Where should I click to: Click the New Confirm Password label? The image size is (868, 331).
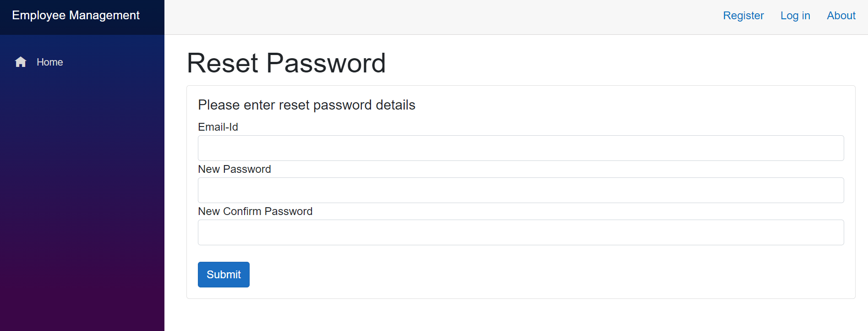click(255, 211)
